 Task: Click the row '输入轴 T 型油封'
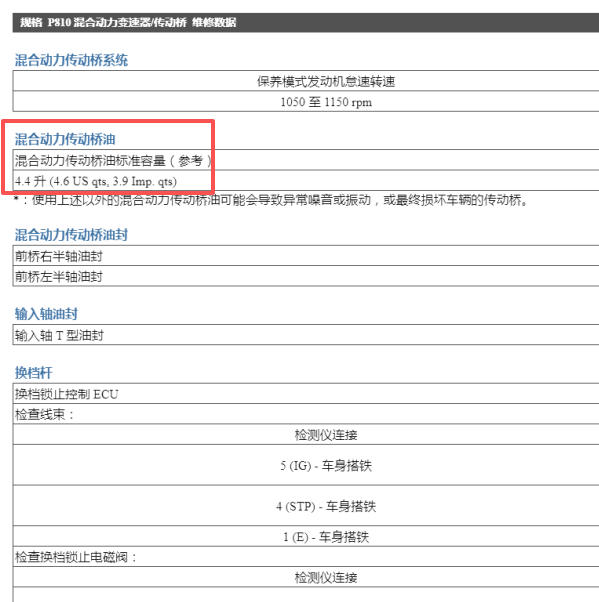[306, 335]
